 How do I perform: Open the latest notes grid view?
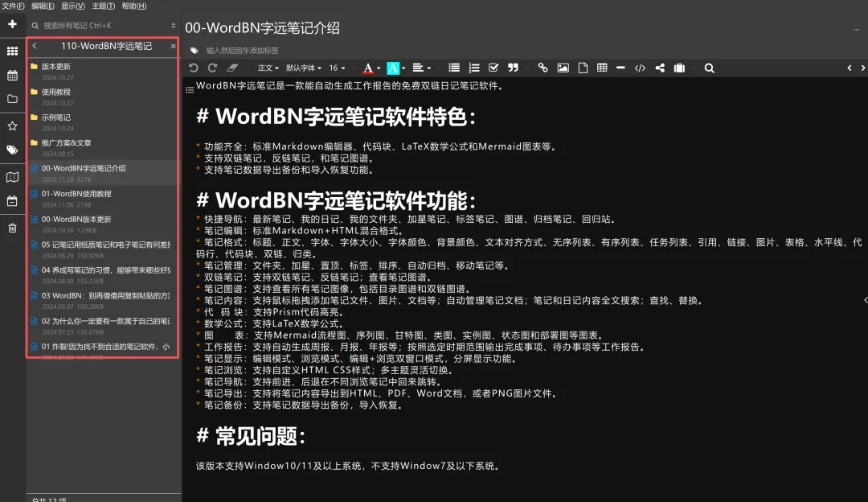pos(12,51)
